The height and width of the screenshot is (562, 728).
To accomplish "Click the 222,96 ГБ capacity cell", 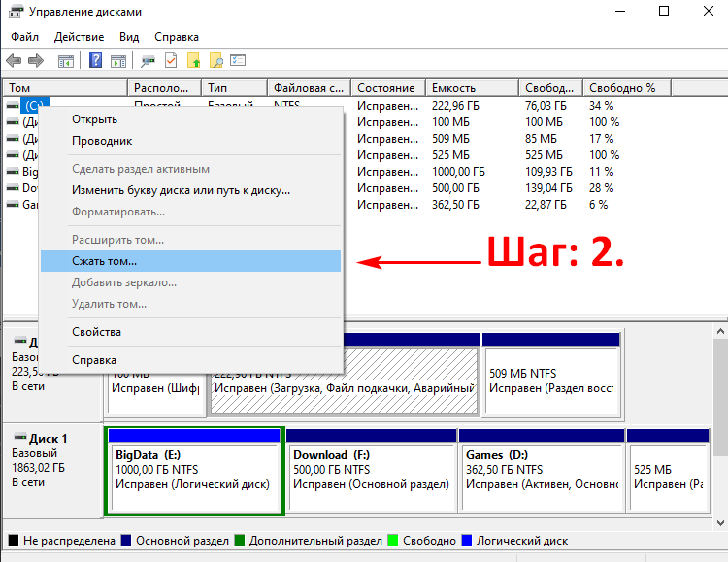I will pyautogui.click(x=455, y=106).
